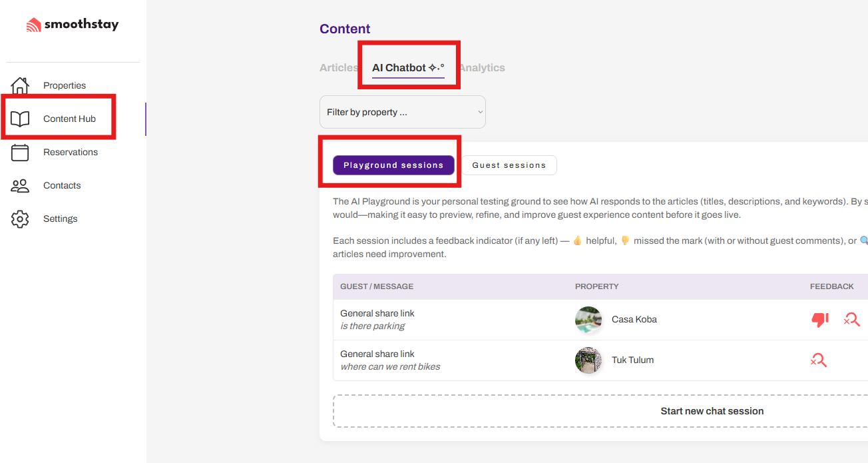
Task: Switch to the Articles tab
Action: pyautogui.click(x=338, y=68)
